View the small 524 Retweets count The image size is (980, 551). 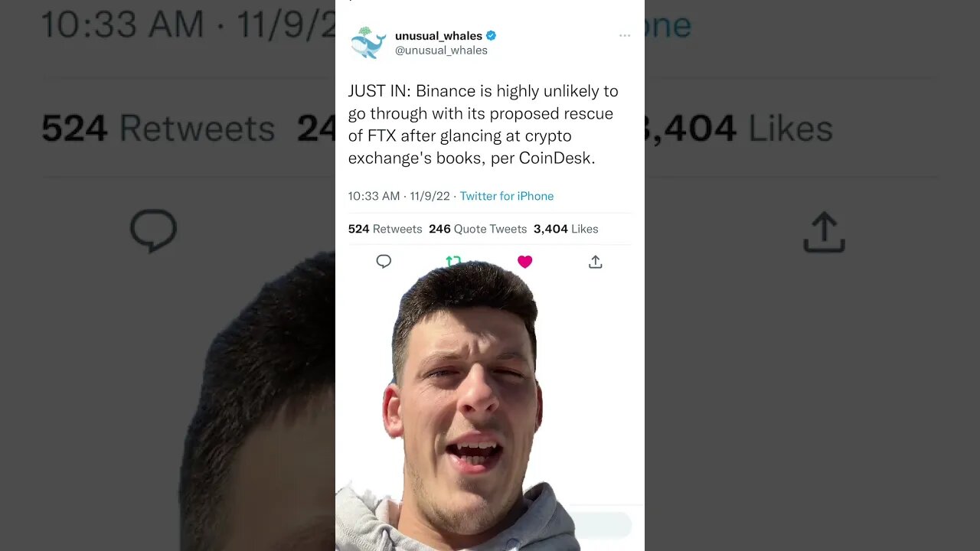coord(385,229)
